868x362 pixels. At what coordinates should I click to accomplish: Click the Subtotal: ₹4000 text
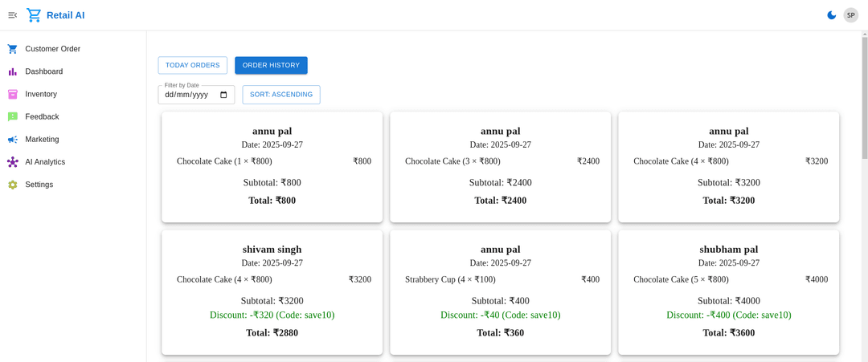pos(728,301)
